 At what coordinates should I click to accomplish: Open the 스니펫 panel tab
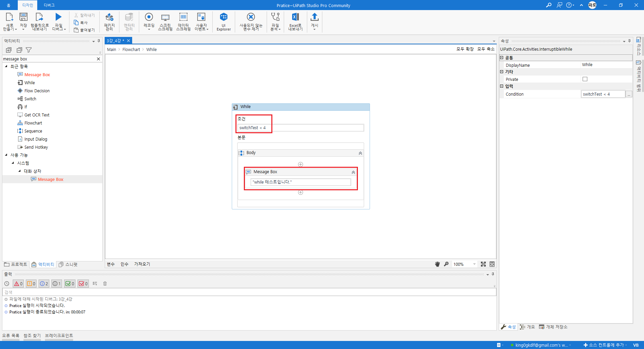click(x=68, y=264)
